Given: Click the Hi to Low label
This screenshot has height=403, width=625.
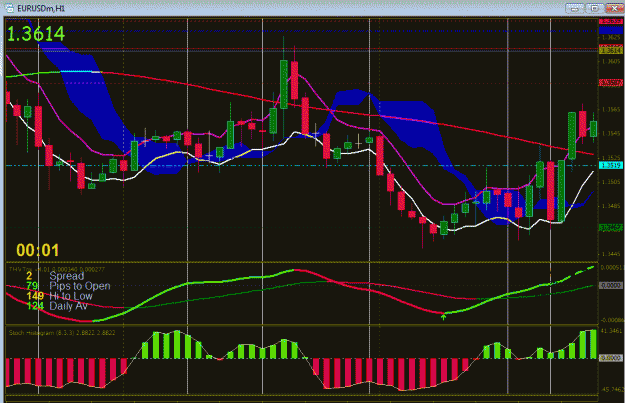Looking at the screenshot, I should pos(71,296).
